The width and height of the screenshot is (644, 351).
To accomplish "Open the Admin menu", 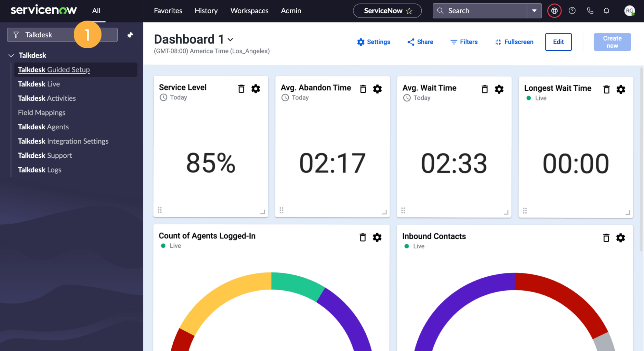I will point(291,11).
